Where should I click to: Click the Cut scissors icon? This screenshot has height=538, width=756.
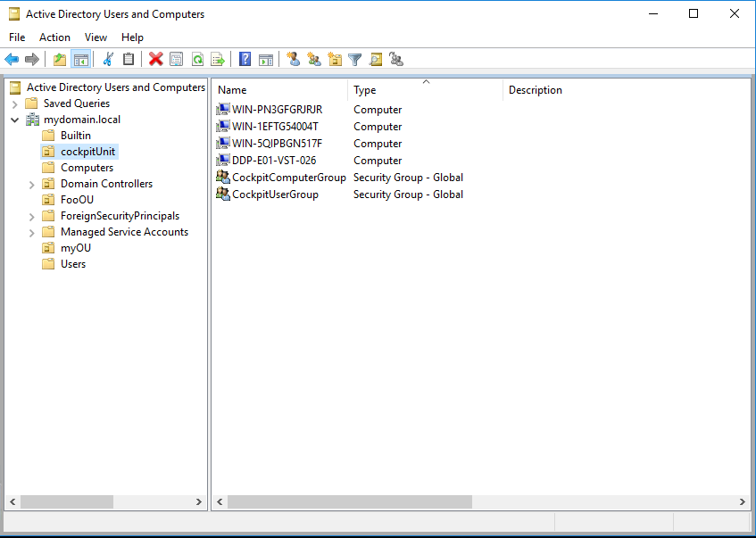(108, 59)
